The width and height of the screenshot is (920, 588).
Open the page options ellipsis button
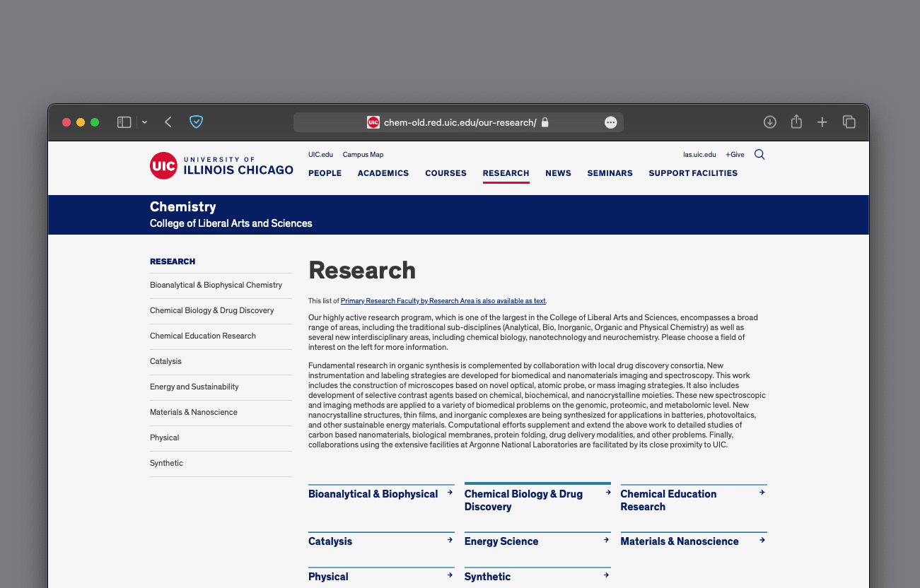tap(611, 122)
